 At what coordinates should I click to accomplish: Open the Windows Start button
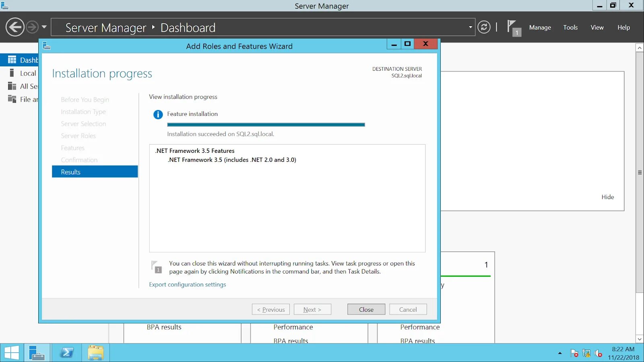coord(12,353)
